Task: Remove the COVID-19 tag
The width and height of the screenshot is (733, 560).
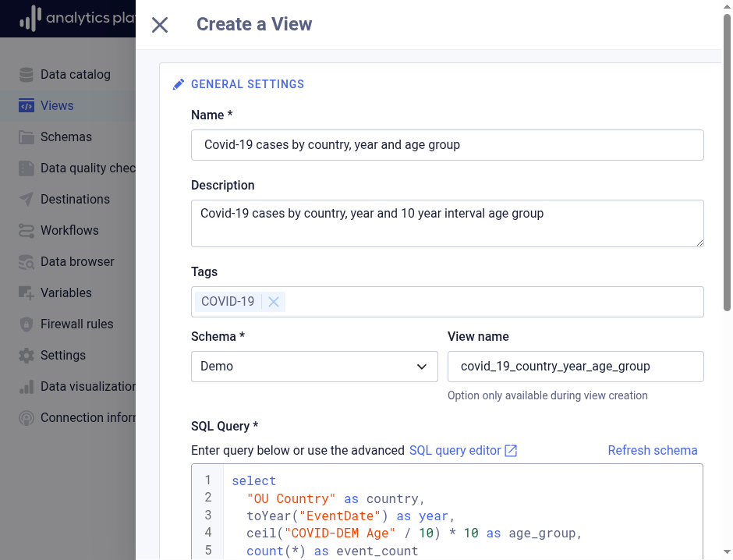Action: (274, 302)
